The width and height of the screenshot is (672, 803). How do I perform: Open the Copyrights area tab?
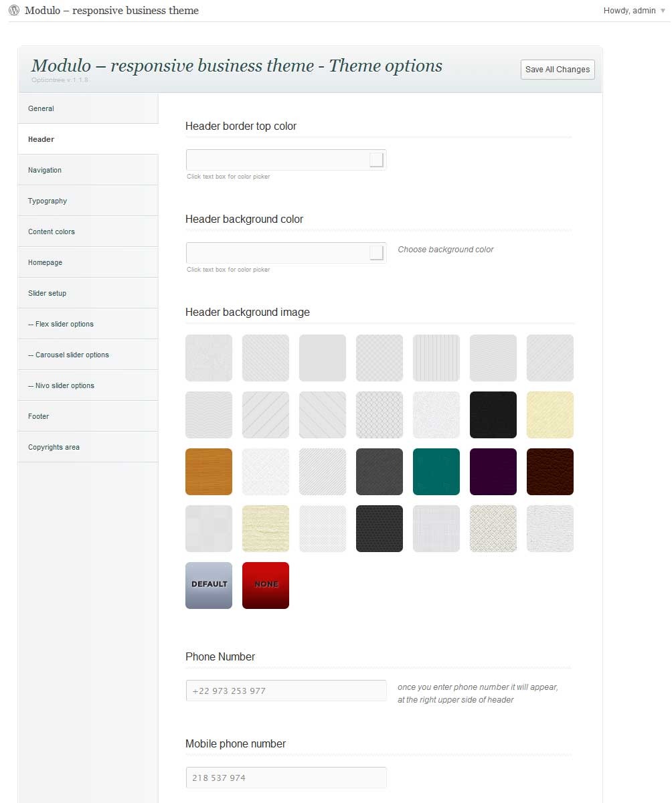coord(88,447)
